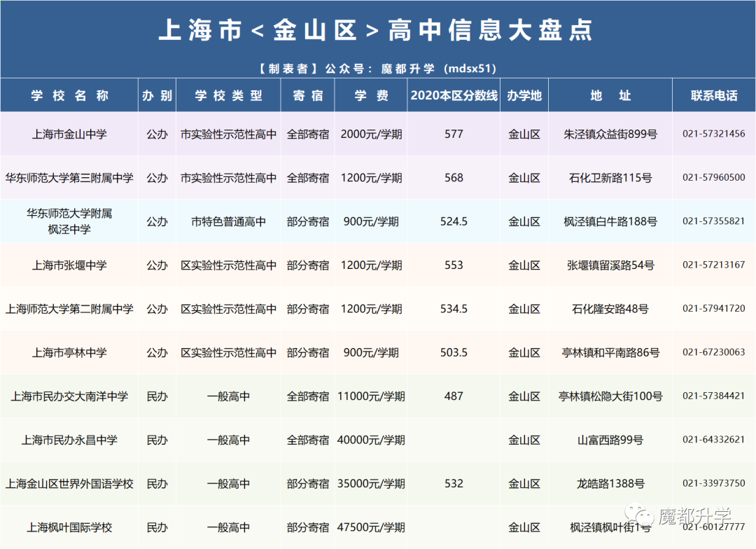Click the address 亭林镇松隐大街100号
Image resolution: width=756 pixels, height=549 pixels.
coord(610,396)
